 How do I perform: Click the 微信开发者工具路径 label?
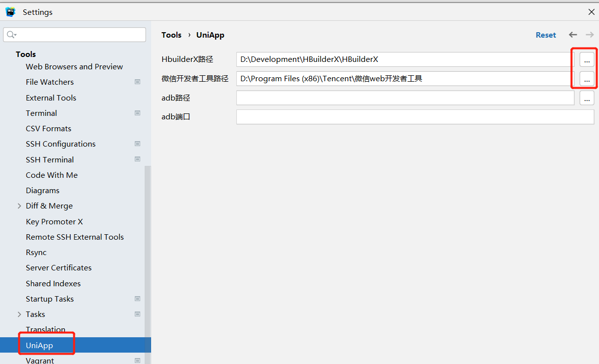195,78
